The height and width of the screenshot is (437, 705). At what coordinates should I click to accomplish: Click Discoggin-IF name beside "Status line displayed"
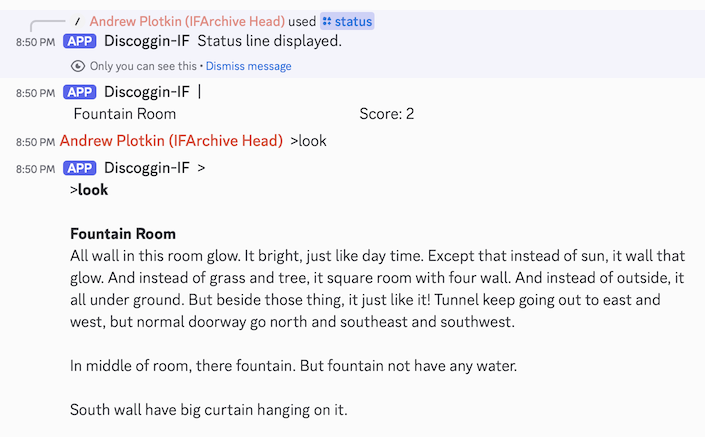[x=146, y=41]
